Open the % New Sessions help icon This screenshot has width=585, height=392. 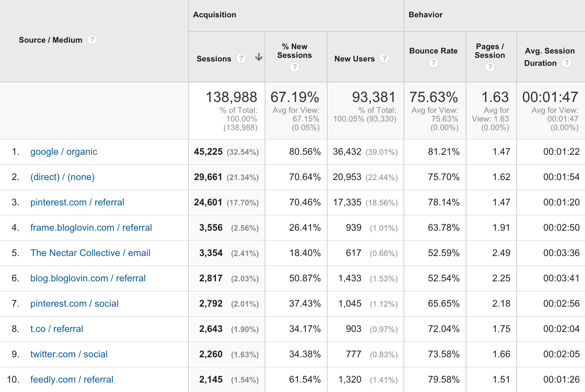pyautogui.click(x=295, y=67)
